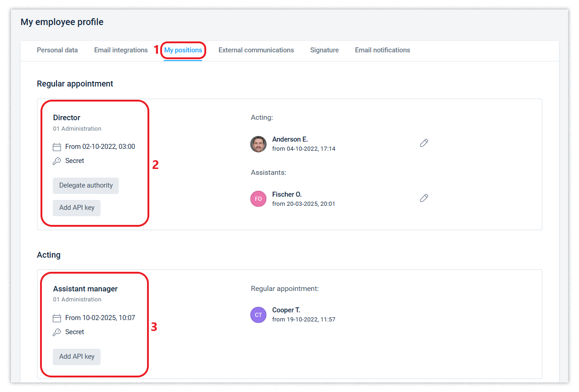The height and width of the screenshot is (392, 579).
Task: Click the pencil edit icon for Fischer O.
Action: [x=424, y=198]
